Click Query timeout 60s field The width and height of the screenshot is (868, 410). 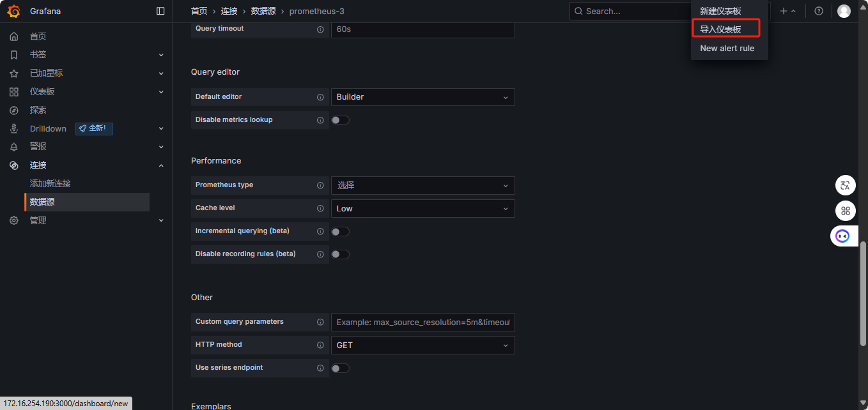tap(422, 29)
